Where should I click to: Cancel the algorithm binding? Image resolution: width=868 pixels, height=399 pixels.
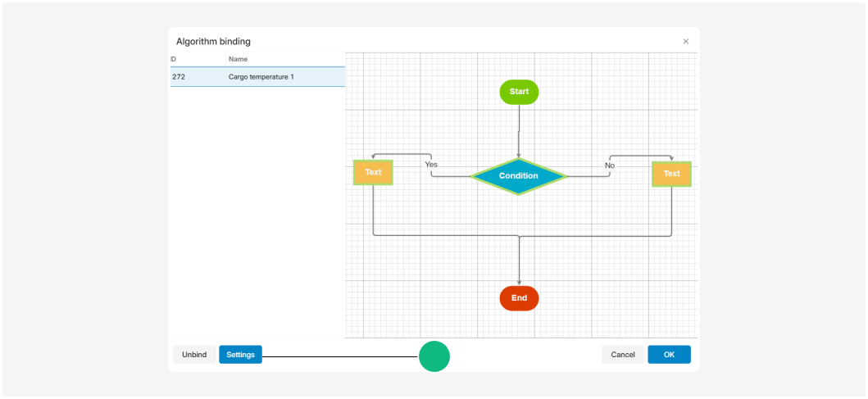pyautogui.click(x=623, y=355)
